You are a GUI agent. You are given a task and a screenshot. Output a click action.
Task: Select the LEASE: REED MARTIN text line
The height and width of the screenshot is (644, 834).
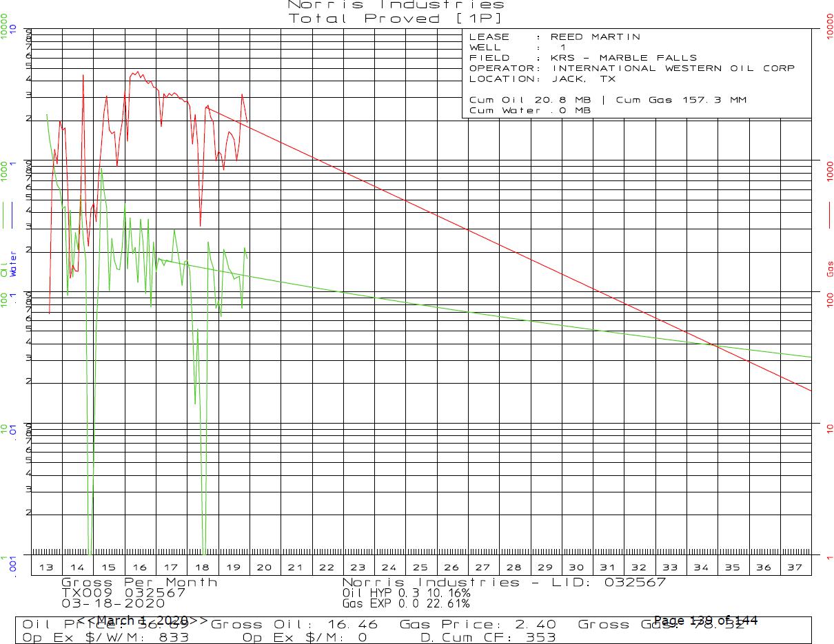pos(554,37)
